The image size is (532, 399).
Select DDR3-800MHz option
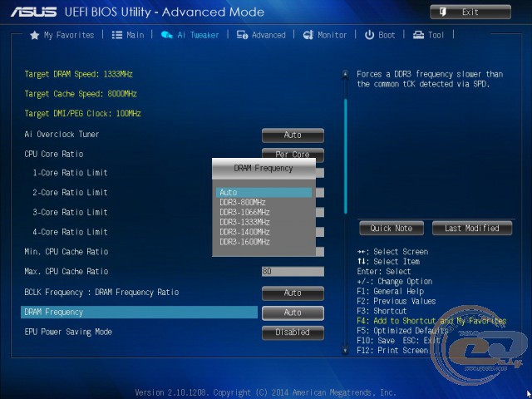[264, 203]
